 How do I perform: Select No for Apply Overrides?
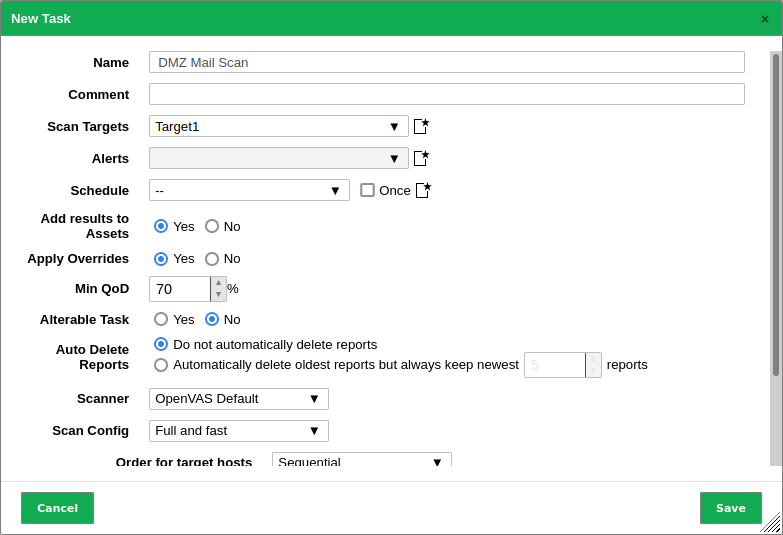[212, 258]
